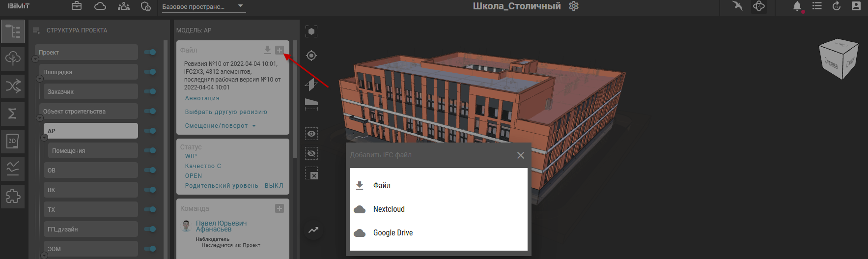Open the project structure tree sidebar icon
The width and height of the screenshot is (868, 259).
pos(13,31)
